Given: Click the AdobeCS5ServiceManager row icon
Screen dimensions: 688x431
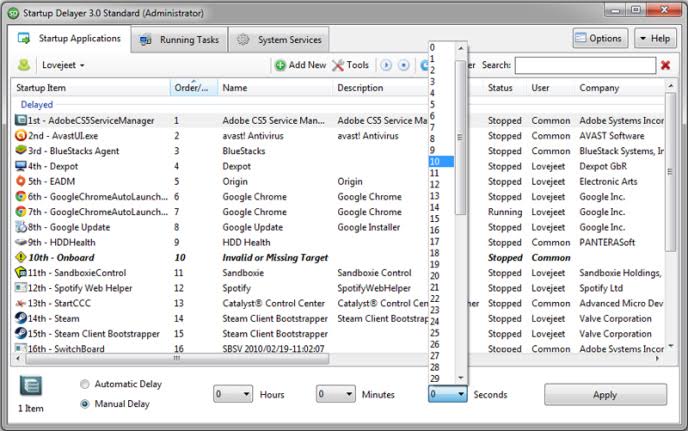Looking at the screenshot, I should pos(21,120).
